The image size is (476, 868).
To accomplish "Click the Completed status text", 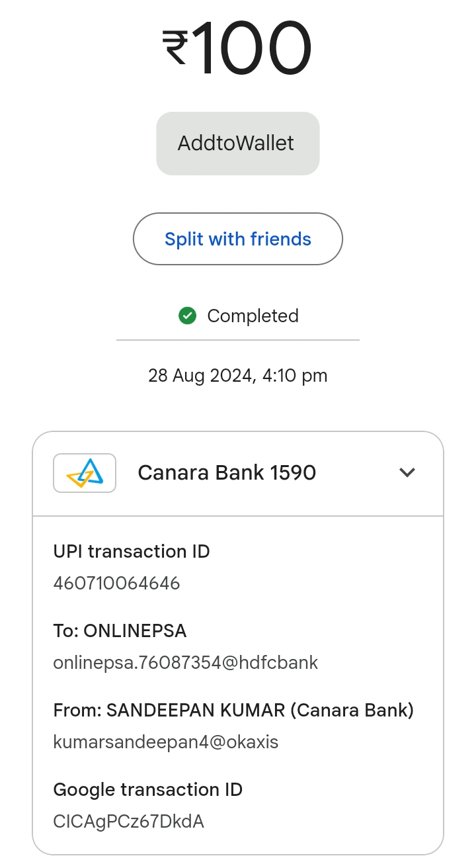I will [x=253, y=316].
